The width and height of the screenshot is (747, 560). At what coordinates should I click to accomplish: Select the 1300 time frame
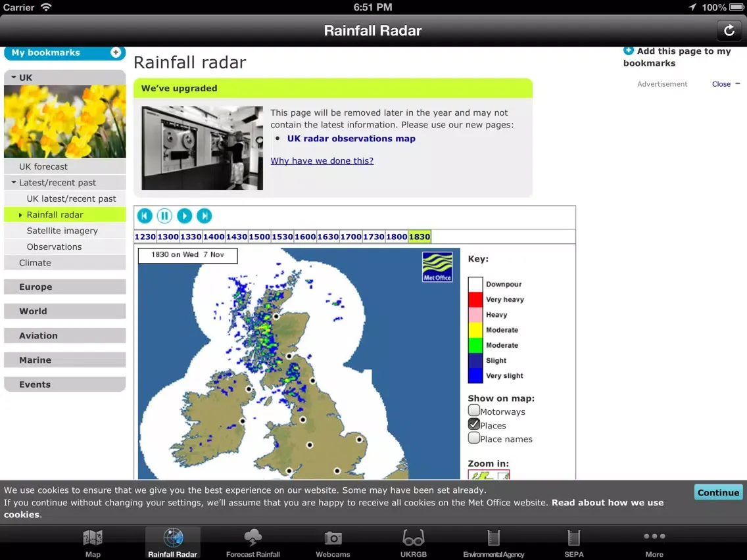click(168, 237)
